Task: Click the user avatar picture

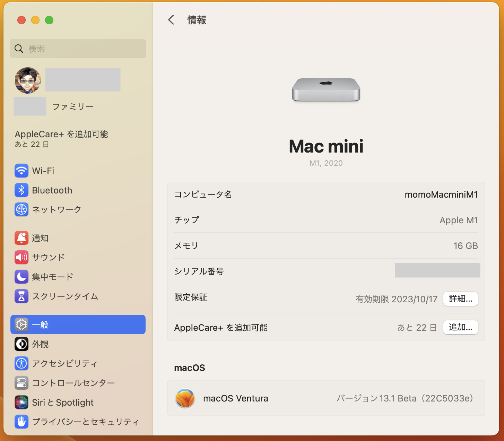Action: coord(28,80)
